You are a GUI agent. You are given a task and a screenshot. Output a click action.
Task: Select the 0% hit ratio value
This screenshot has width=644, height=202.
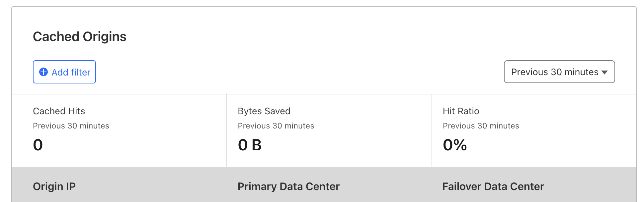[455, 145]
